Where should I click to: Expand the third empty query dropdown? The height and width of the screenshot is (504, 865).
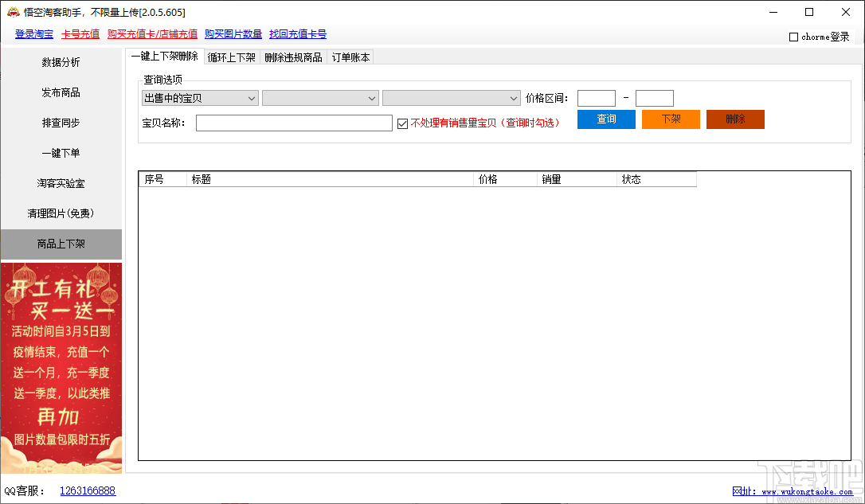tap(452, 98)
